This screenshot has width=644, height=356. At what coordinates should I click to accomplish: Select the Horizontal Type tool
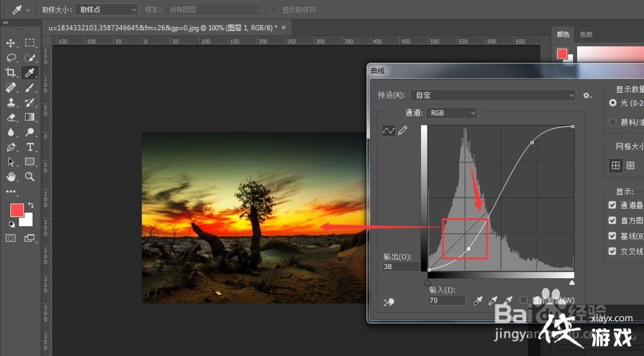tap(30, 147)
